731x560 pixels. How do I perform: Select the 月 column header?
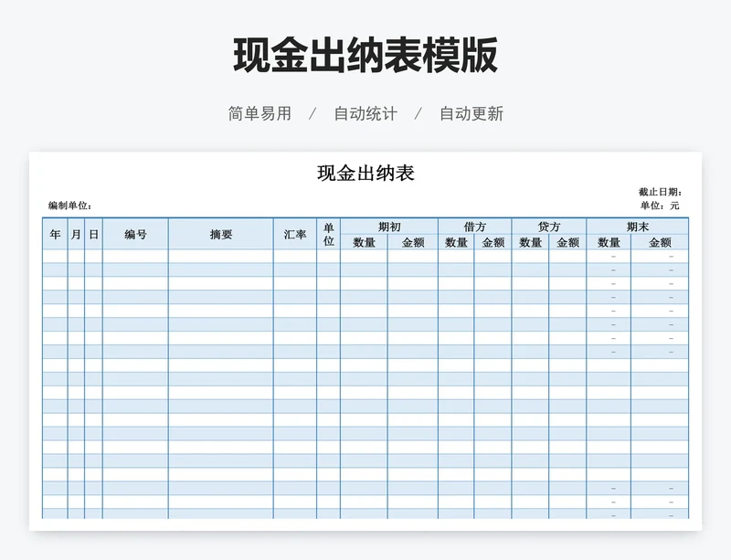(x=76, y=234)
